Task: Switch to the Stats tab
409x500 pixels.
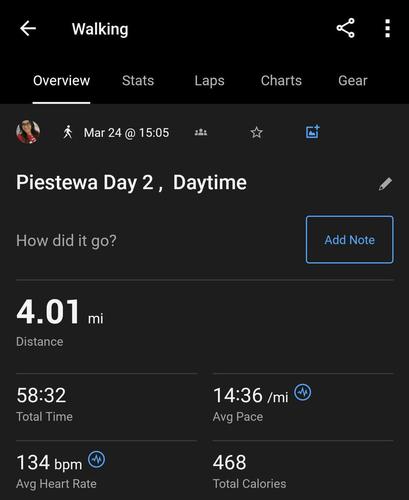Action: (x=138, y=81)
